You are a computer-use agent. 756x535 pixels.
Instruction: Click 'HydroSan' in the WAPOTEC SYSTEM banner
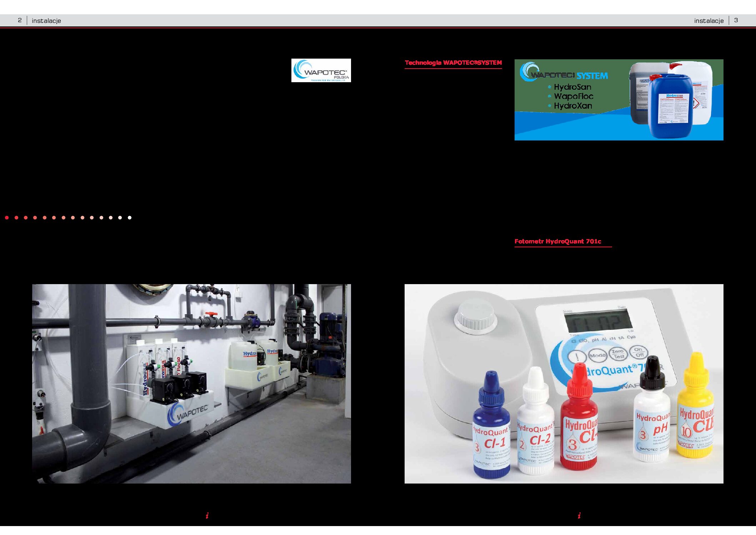pos(572,87)
